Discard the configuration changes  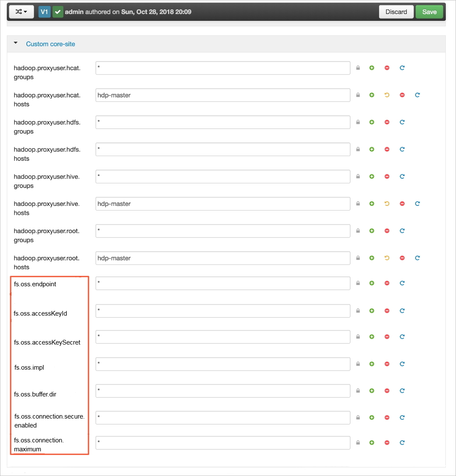(x=396, y=12)
